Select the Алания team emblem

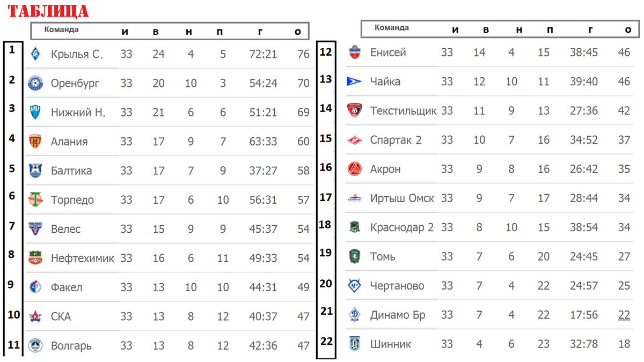[x=35, y=141]
